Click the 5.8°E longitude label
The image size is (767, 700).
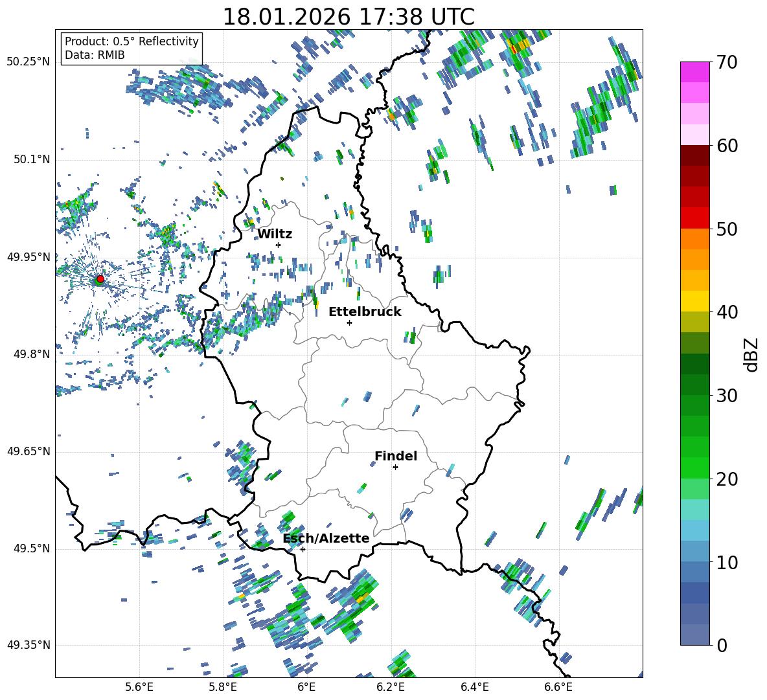tap(223, 687)
